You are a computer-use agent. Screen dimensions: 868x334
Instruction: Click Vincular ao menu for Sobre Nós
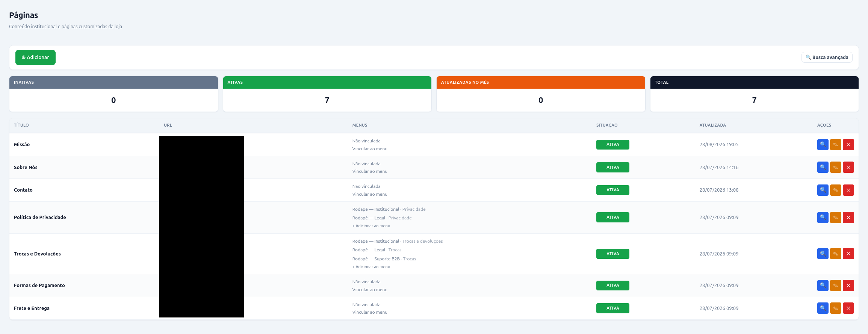coord(370,171)
